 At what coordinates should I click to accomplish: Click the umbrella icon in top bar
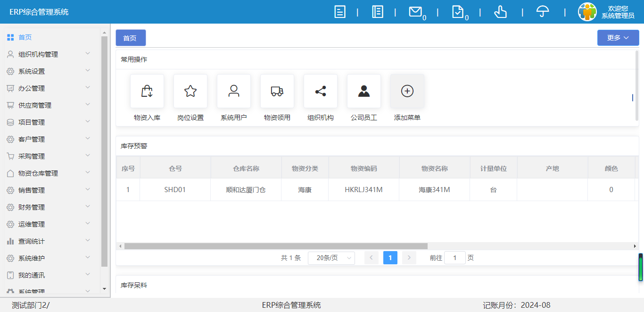543,12
